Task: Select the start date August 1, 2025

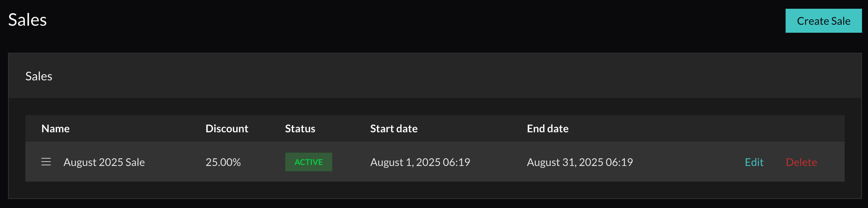Action: pyautogui.click(x=420, y=162)
